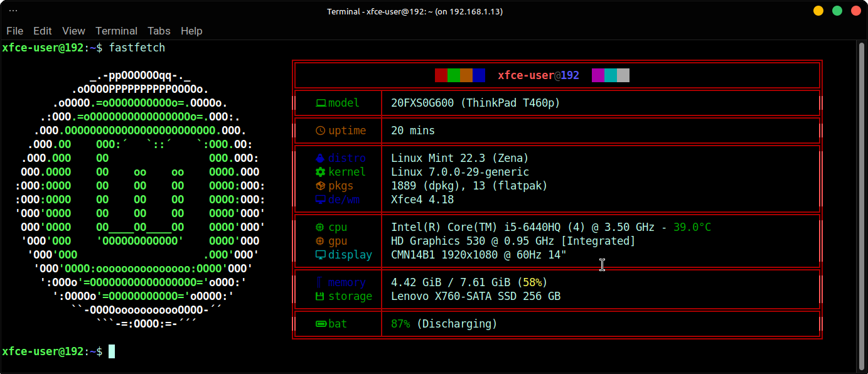The width and height of the screenshot is (868, 374).
Task: Open the Tabs menu
Action: point(159,31)
